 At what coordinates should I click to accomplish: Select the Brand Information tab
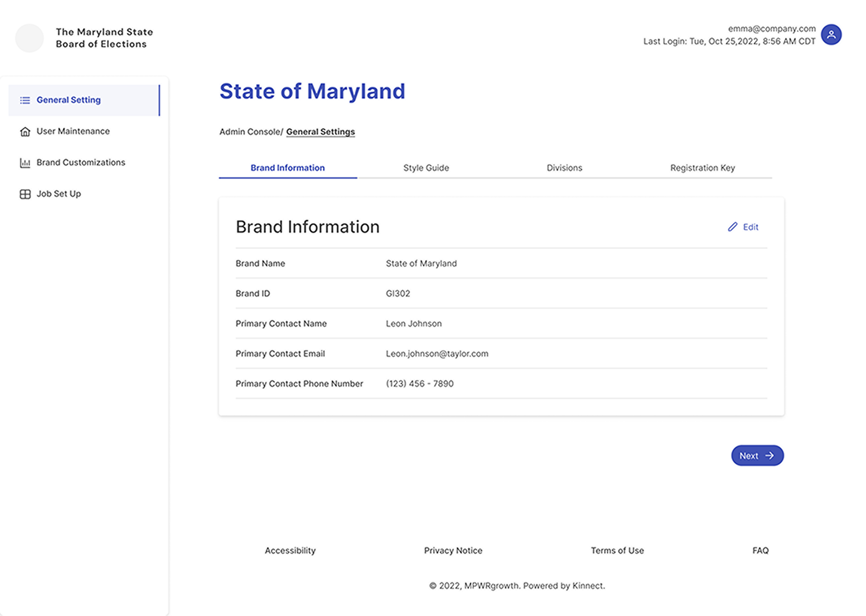point(288,168)
